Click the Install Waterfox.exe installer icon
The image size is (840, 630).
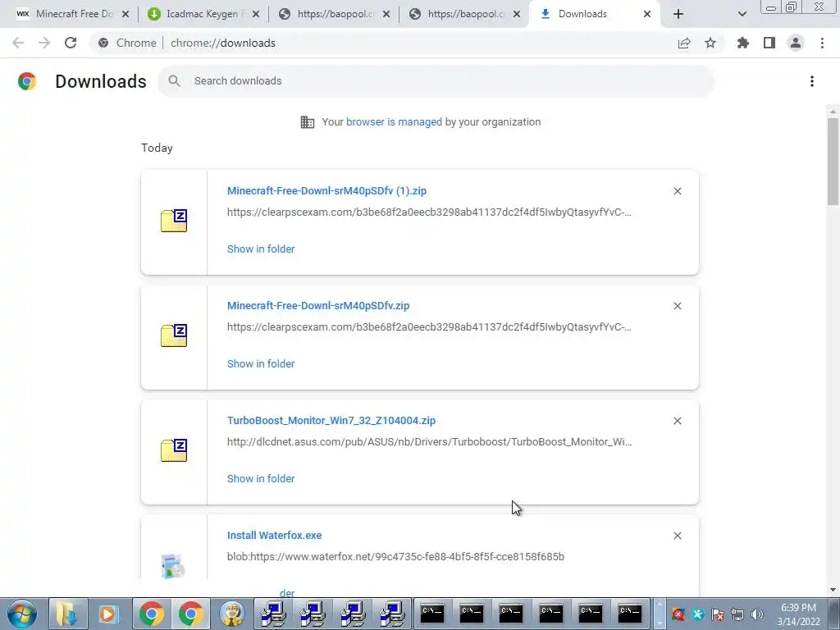coord(173,566)
